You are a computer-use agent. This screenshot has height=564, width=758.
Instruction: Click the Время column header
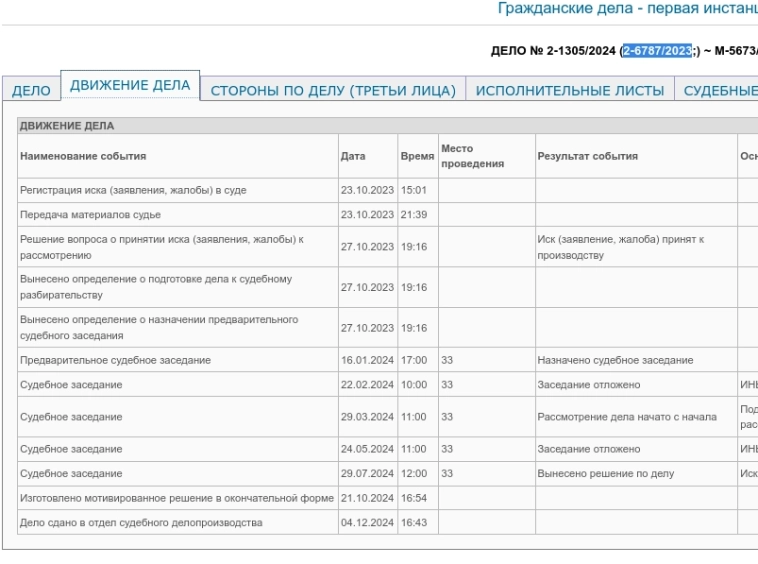pos(417,156)
